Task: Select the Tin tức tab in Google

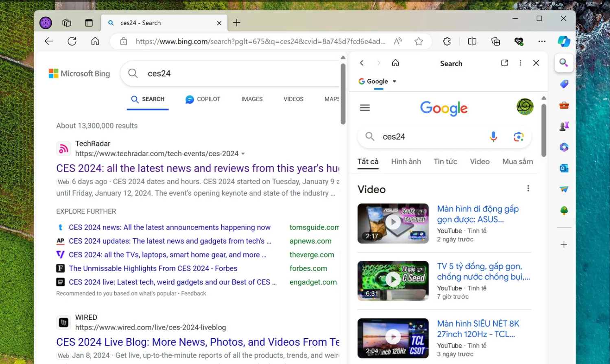Action: pyautogui.click(x=445, y=161)
